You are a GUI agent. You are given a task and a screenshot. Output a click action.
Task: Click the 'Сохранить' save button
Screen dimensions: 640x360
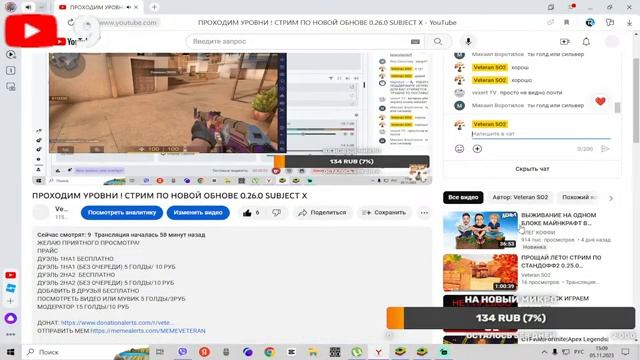tap(384, 213)
